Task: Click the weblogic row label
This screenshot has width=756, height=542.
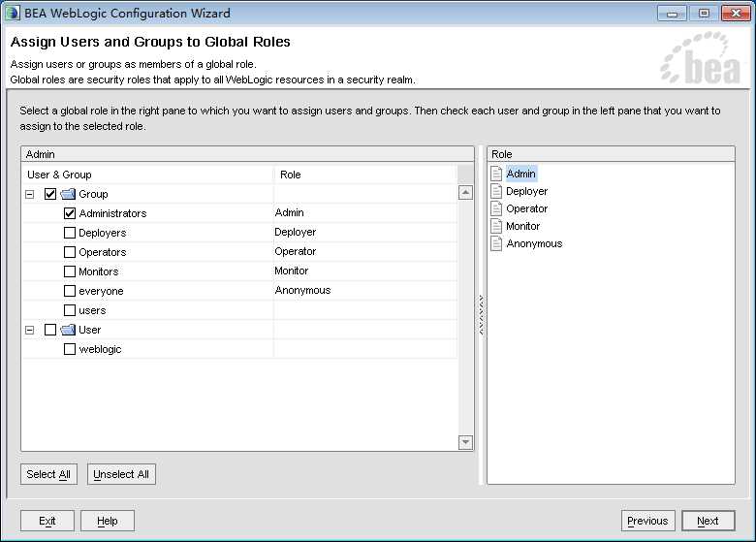Action: [x=100, y=349]
